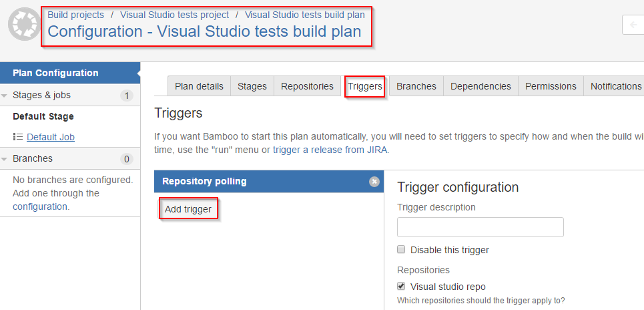The width and height of the screenshot is (644, 310).
Task: Select the Repository polling trigger entry
Action: point(269,181)
